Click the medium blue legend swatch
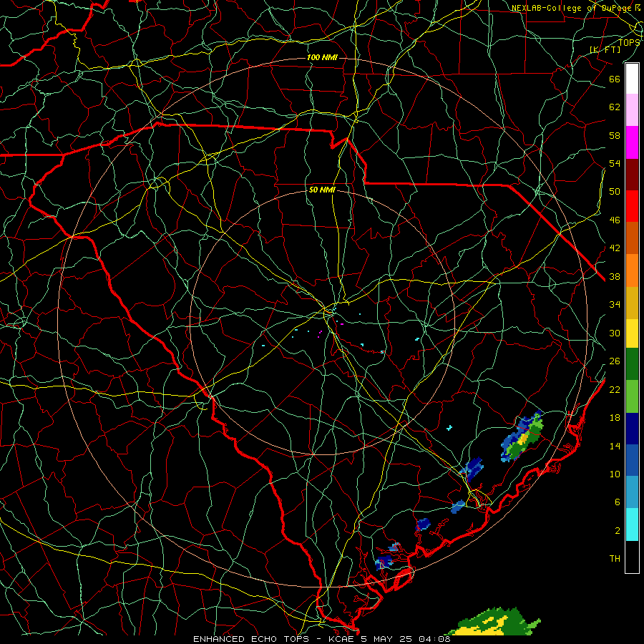Screen dimensions: 644x644 (632, 460)
